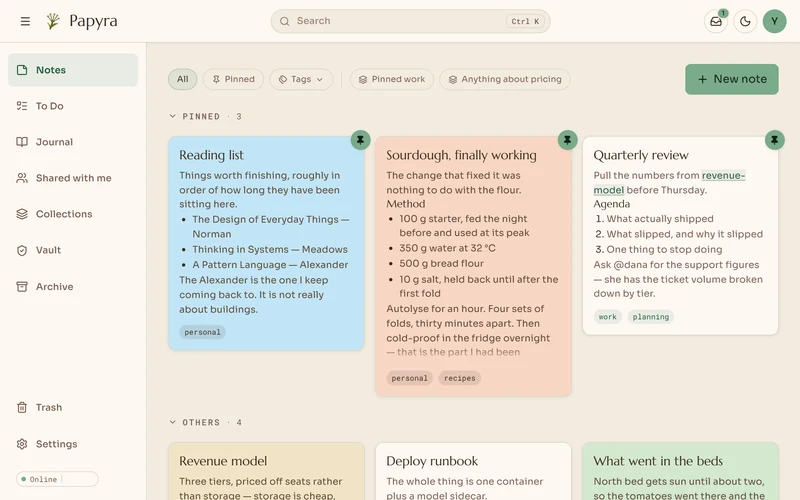
Task: Open the Quarterly review note title
Action: [641, 155]
